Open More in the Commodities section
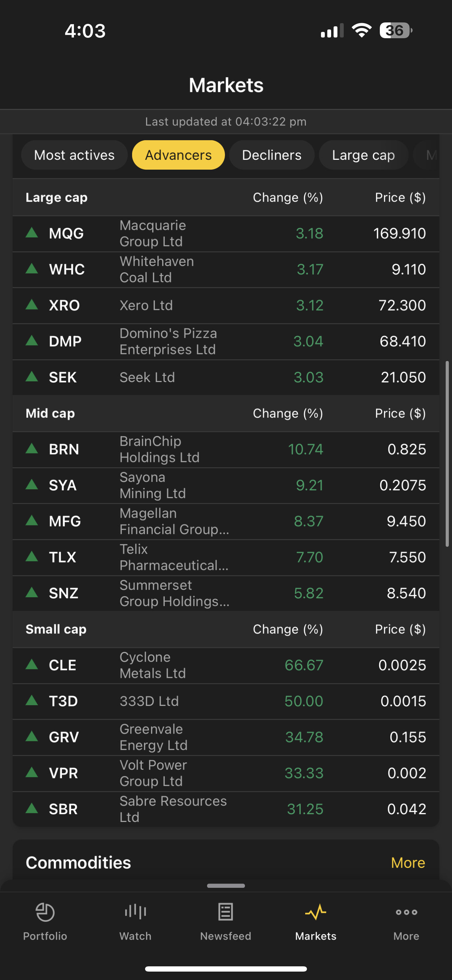The image size is (452, 980). [408, 863]
